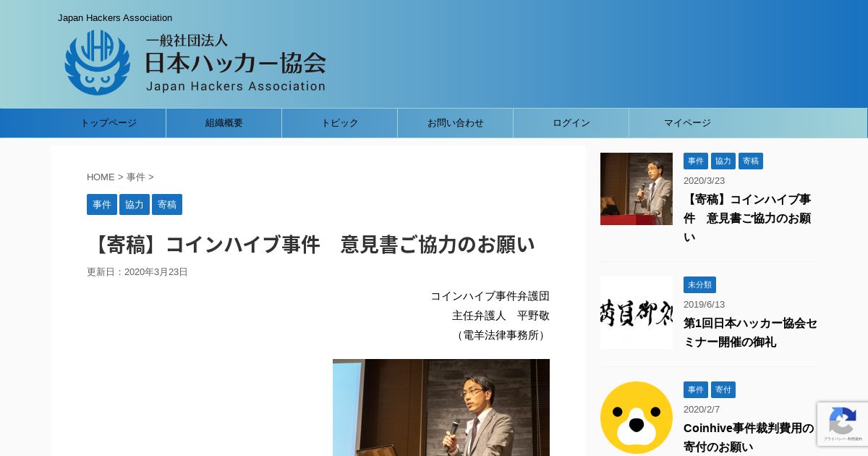Click sidebar 事件 tag dated 2020/3/23

[696, 161]
